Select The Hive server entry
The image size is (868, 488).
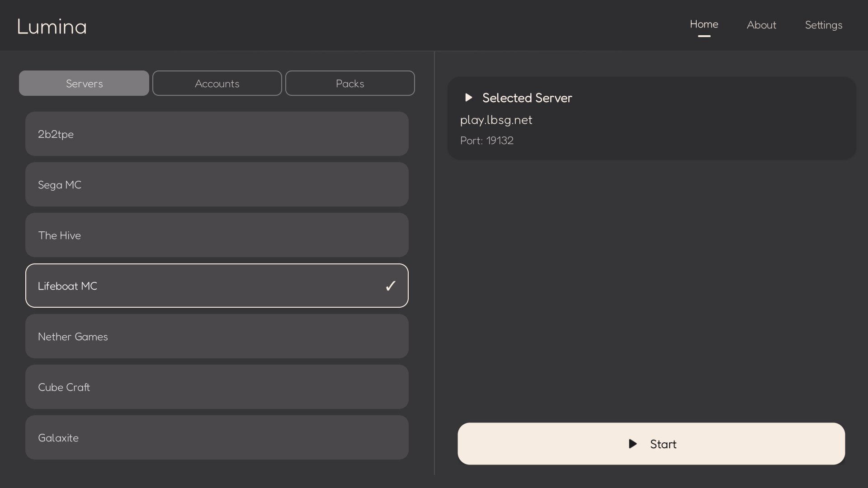(x=217, y=235)
